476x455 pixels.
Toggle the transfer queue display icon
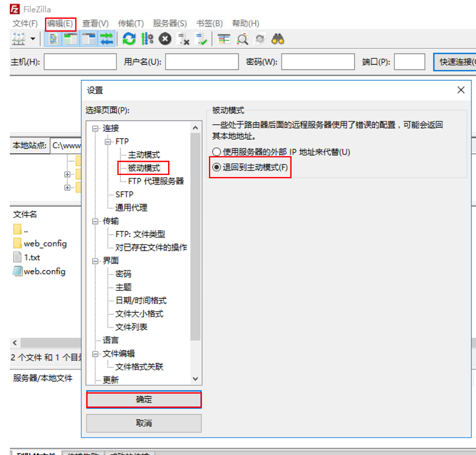107,39
